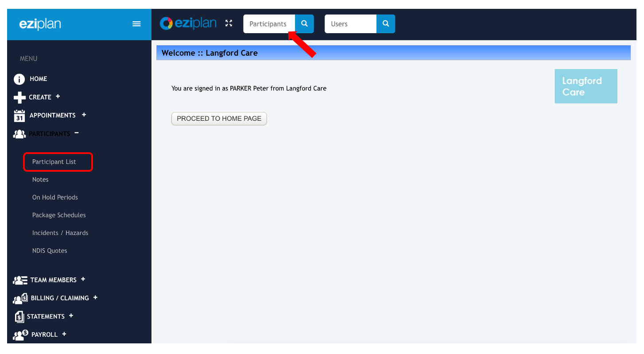Click the TEAM MEMBERS menu label
This screenshot has width=644, height=354.
53,280
